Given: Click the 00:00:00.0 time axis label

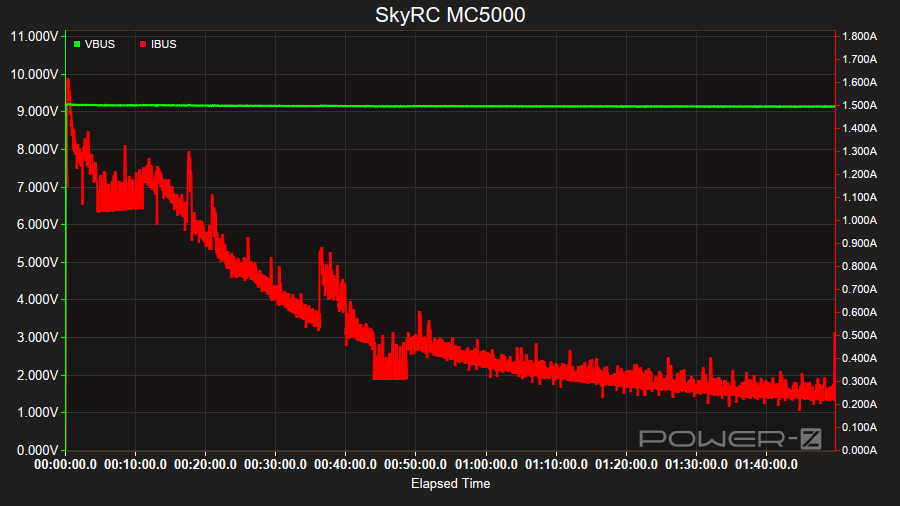Looking at the screenshot, I should pyautogui.click(x=65, y=465).
